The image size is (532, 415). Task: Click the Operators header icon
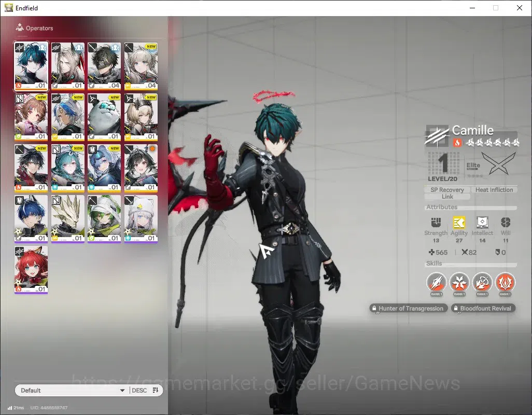20,27
